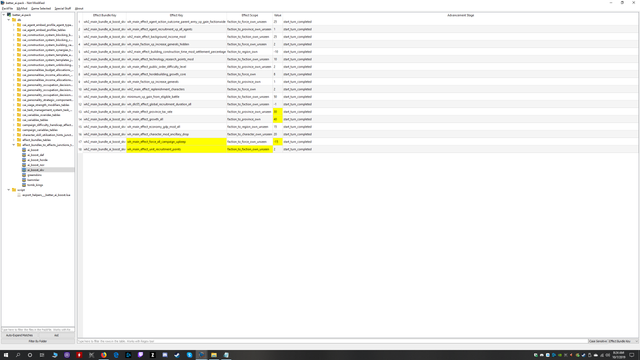Toggle Auto-Expand Matches in file filter

pyautogui.click(x=19, y=335)
